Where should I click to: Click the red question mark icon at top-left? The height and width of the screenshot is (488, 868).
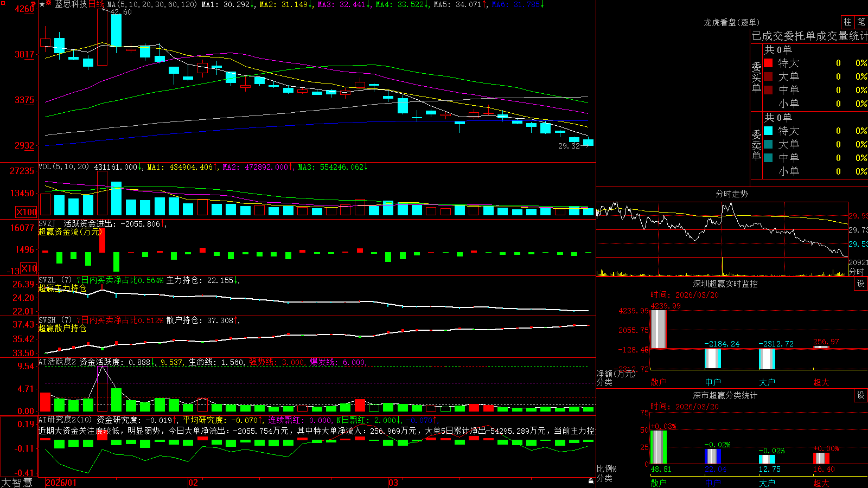(x=33, y=4)
